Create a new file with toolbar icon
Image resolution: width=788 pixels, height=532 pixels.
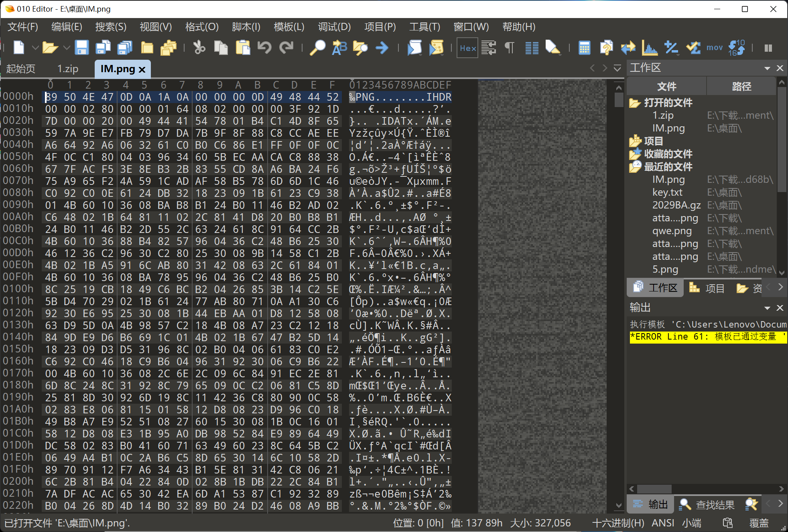[x=19, y=48]
